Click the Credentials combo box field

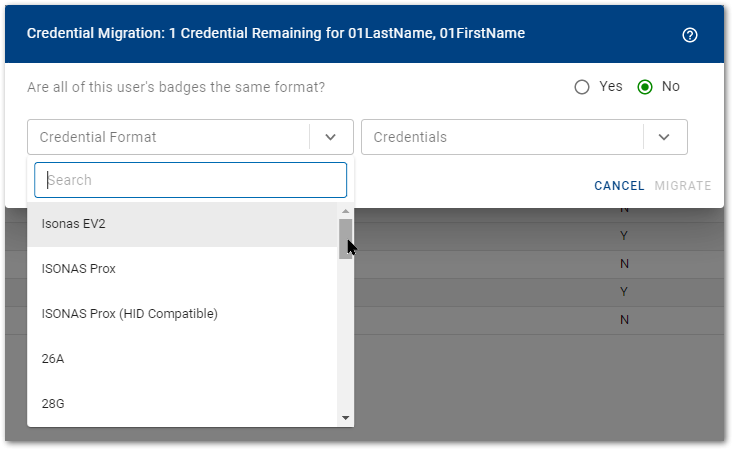pos(503,137)
